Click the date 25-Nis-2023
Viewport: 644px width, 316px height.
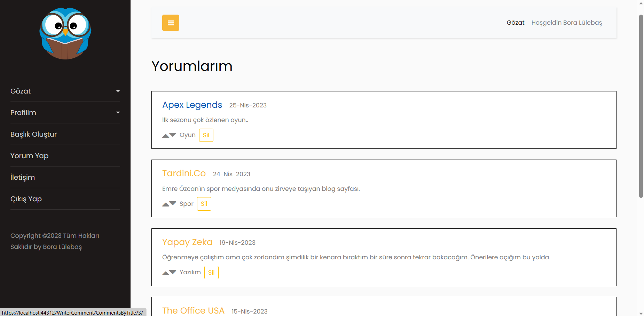(248, 105)
